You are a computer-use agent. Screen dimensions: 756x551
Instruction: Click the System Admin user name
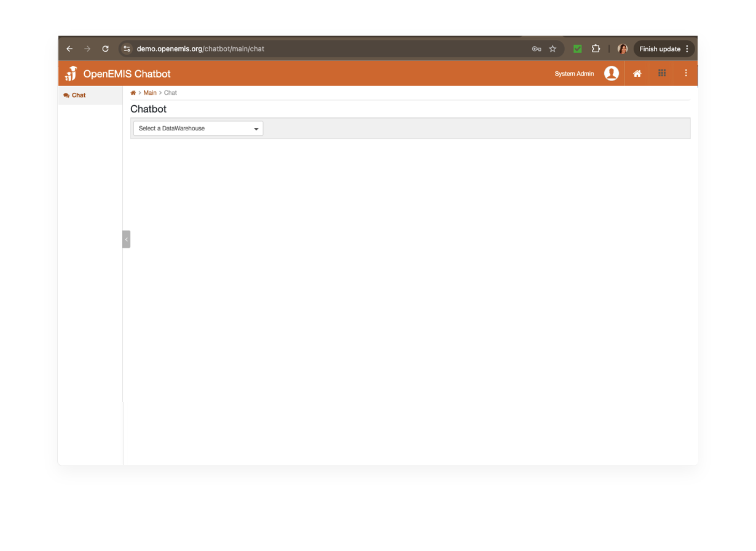pos(574,74)
